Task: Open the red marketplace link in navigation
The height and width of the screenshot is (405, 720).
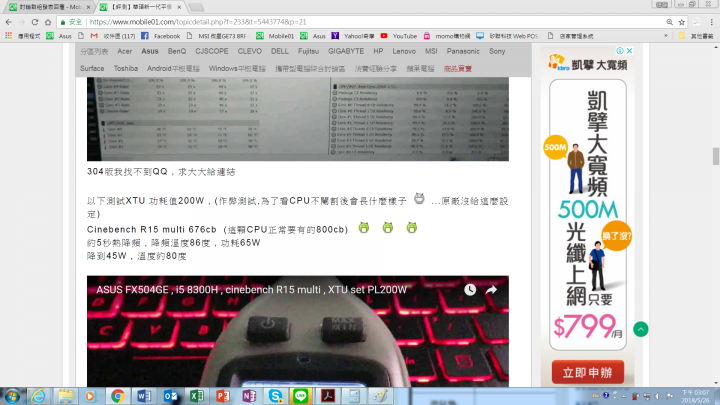Action: tap(458, 68)
